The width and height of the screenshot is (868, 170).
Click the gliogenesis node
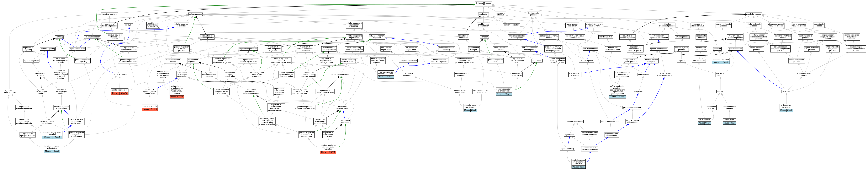coord(639,91)
